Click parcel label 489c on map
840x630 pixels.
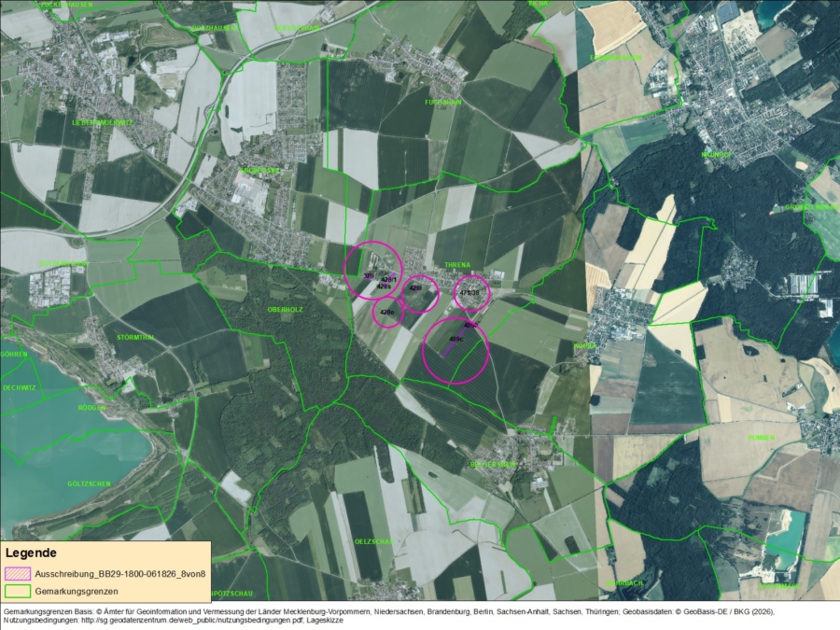[456, 339]
